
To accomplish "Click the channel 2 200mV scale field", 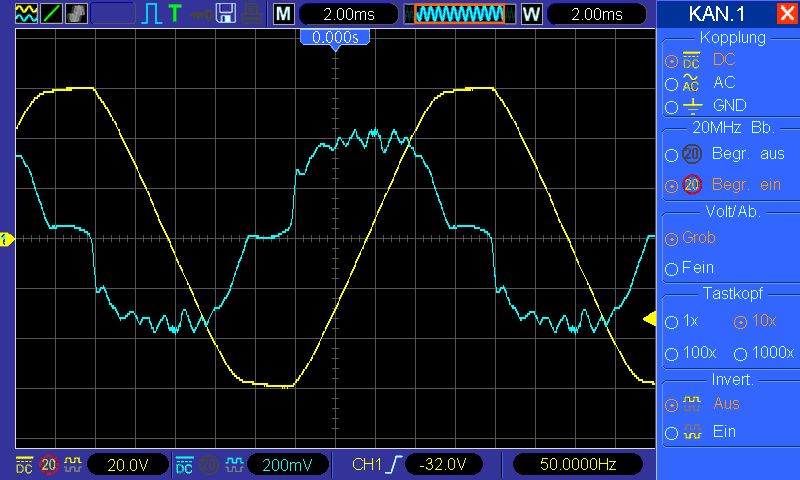I will point(288,465).
